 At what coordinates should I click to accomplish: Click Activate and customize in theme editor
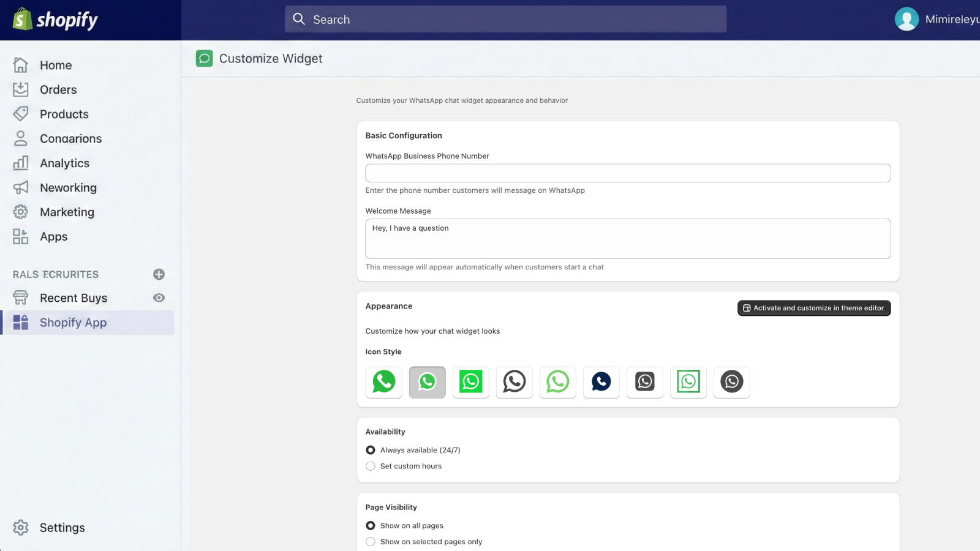pyautogui.click(x=813, y=308)
